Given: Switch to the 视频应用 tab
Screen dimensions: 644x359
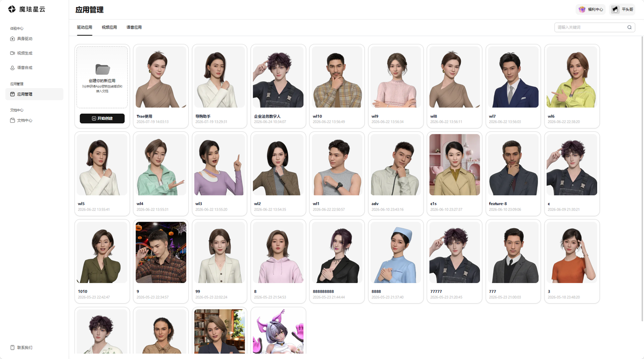Looking at the screenshot, I should (x=109, y=27).
